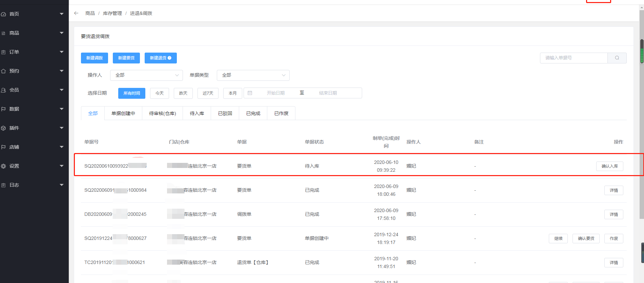644x283 pixels.
Task: Switch to the 已完成 tab
Action: 253,113
